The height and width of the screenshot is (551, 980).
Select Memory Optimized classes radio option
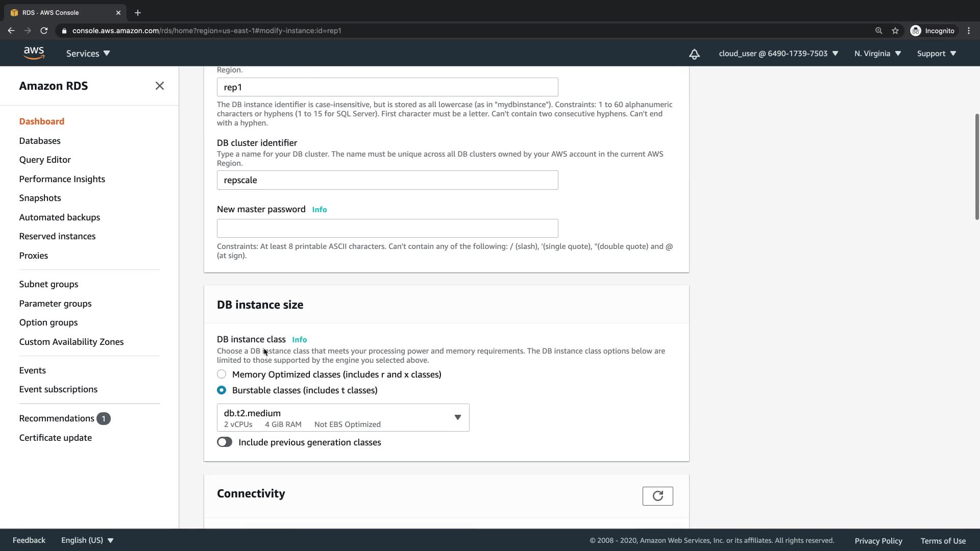coord(222,374)
